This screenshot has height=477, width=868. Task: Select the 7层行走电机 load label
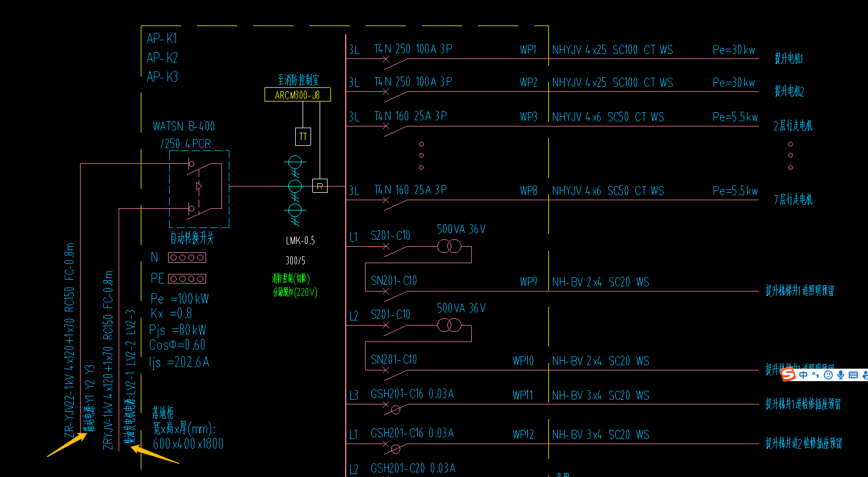793,199
